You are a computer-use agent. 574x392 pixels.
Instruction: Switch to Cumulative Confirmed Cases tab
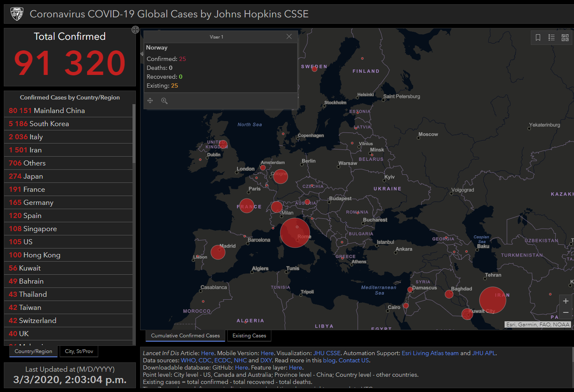(185, 336)
